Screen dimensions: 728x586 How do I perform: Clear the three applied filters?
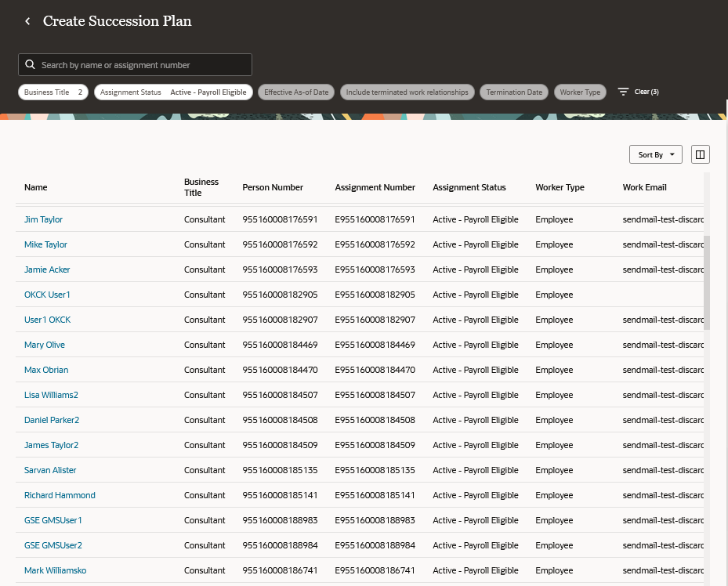[647, 92]
